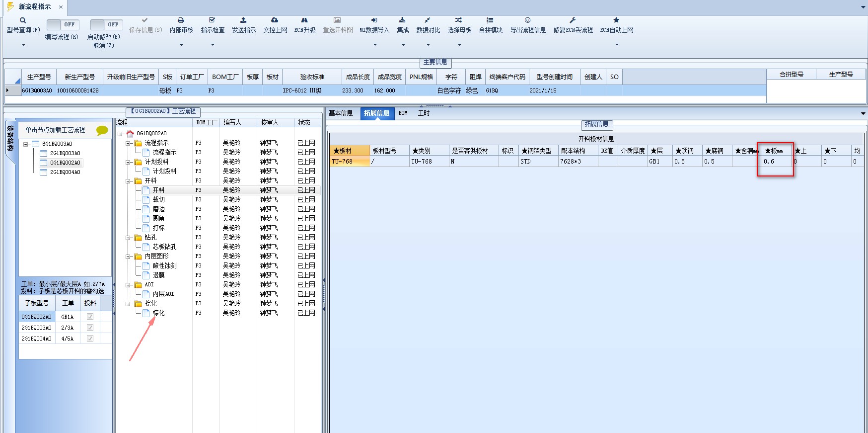
Task: Switch to the 工时 tab
Action: 424,113
